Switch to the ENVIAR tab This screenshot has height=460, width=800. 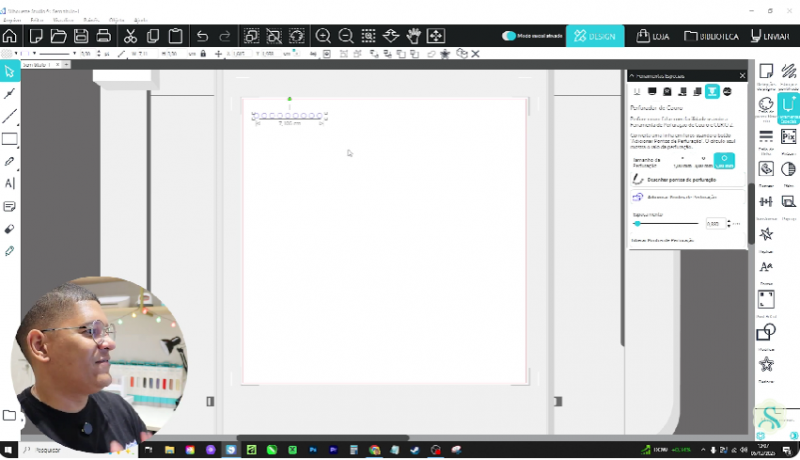pyautogui.click(x=770, y=36)
